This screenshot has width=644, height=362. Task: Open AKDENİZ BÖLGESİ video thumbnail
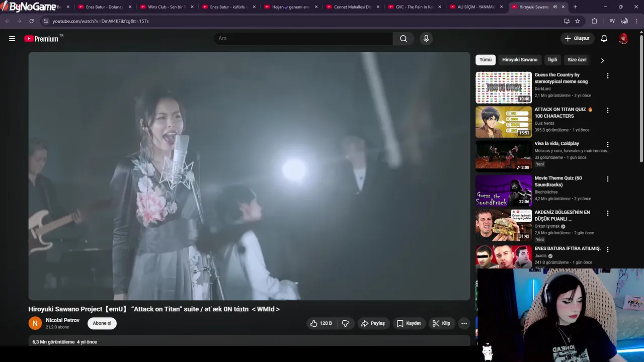point(504,225)
